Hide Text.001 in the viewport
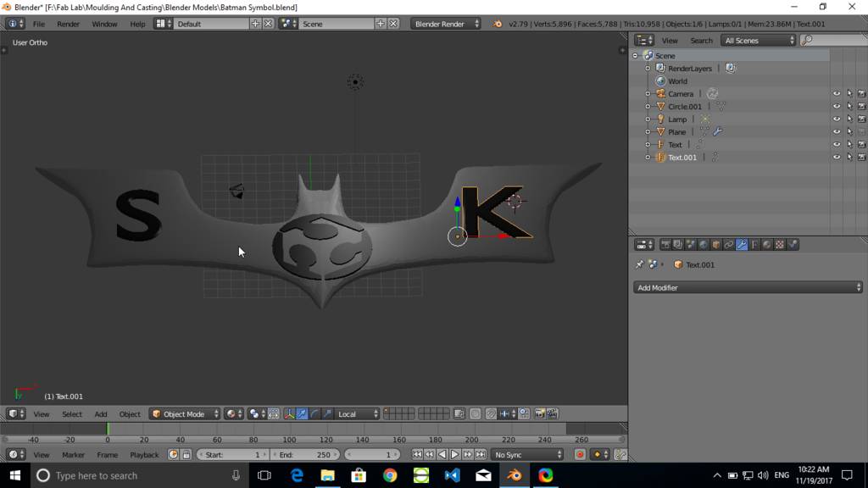Viewport: 868px width, 488px height. click(x=837, y=157)
